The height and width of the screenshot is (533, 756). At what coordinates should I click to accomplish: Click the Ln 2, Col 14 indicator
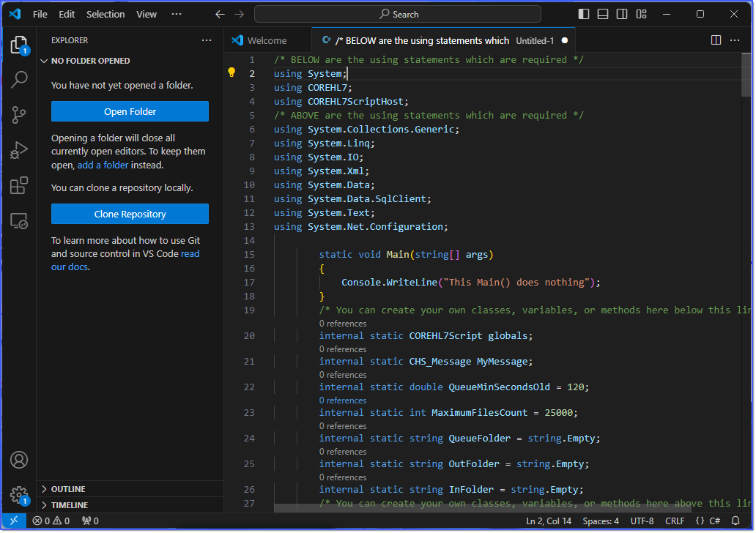coord(549,521)
